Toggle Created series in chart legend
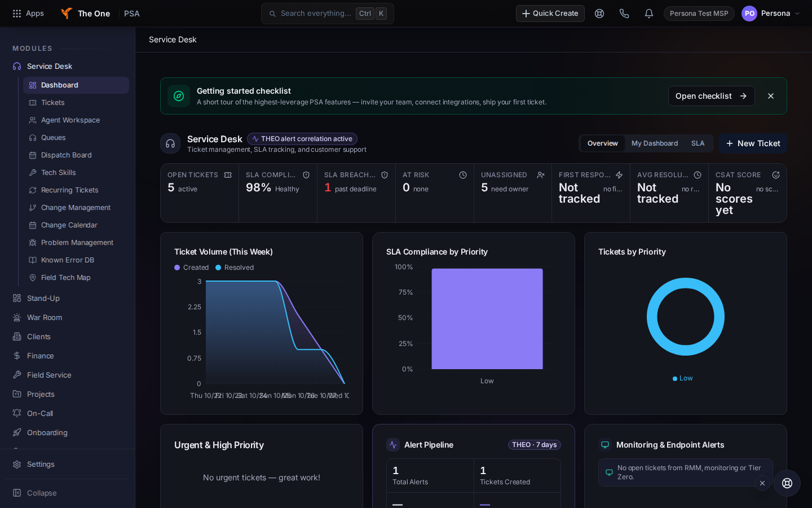Viewport: 812px width, 508px height. pos(192,268)
